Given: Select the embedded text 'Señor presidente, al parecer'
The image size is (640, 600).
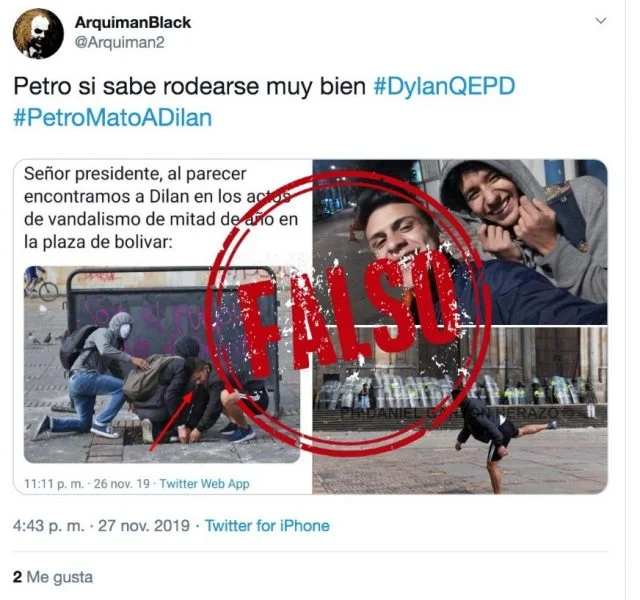Looking at the screenshot, I should pos(135,174).
